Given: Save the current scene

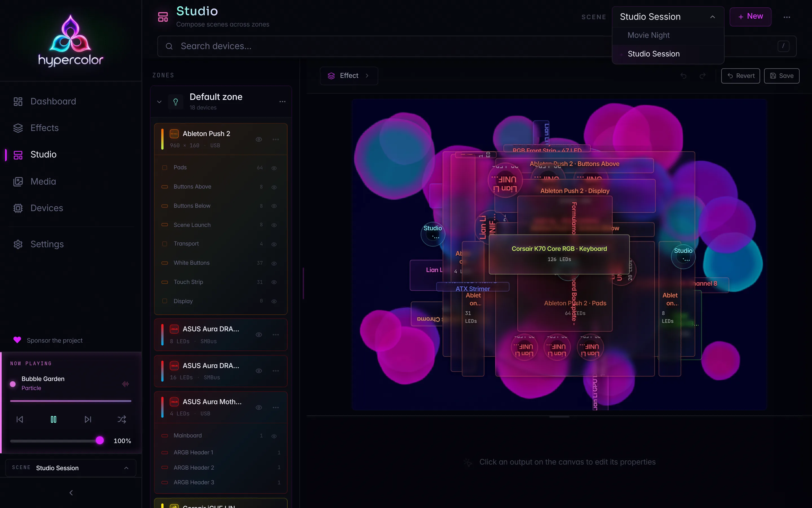Looking at the screenshot, I should click(782, 76).
